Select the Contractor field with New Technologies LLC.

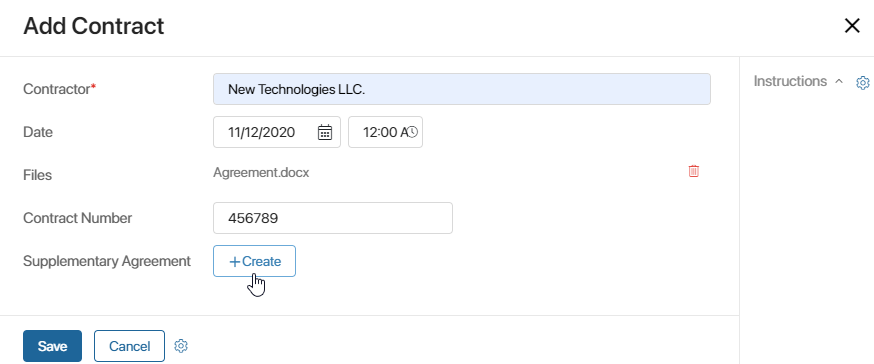[462, 89]
